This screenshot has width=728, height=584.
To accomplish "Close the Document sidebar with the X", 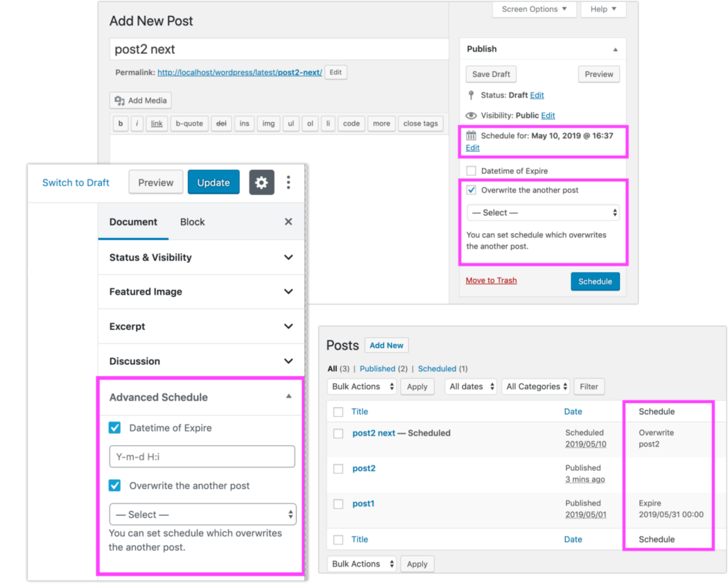I will pos(288,222).
